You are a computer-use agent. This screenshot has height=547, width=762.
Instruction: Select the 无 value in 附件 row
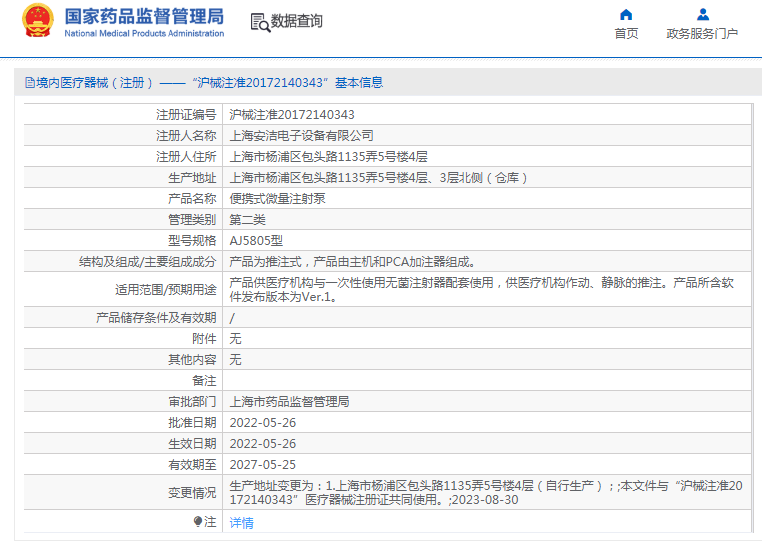tap(235, 339)
